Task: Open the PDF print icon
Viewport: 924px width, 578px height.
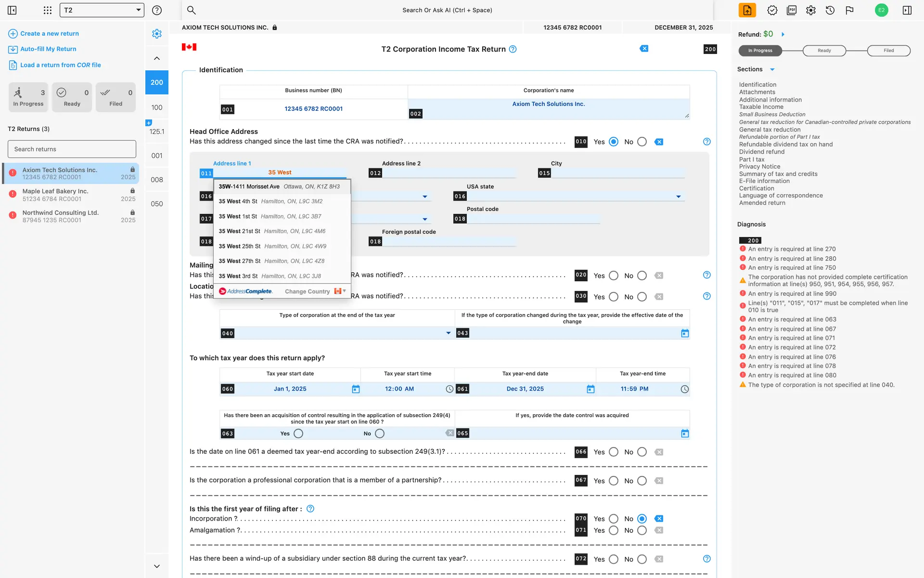Action: tap(792, 10)
